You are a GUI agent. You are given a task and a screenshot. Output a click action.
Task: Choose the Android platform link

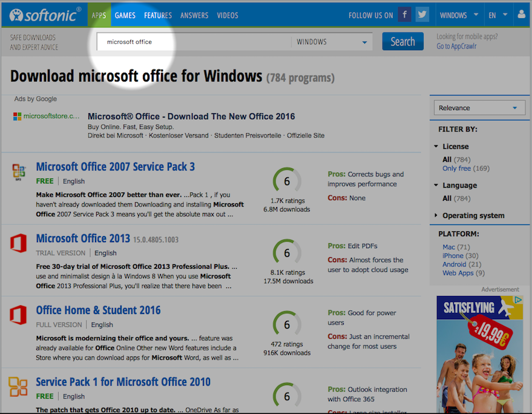(455, 264)
